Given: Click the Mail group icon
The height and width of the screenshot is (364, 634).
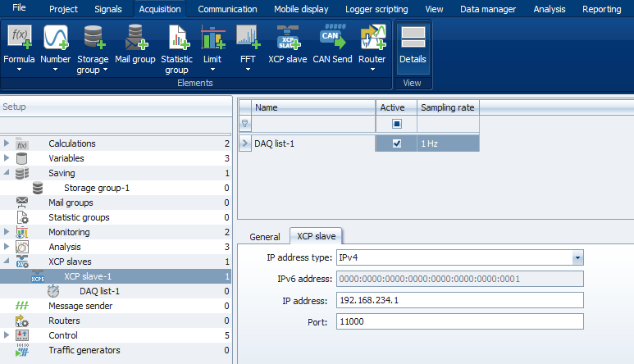Looking at the screenshot, I should point(135,37).
